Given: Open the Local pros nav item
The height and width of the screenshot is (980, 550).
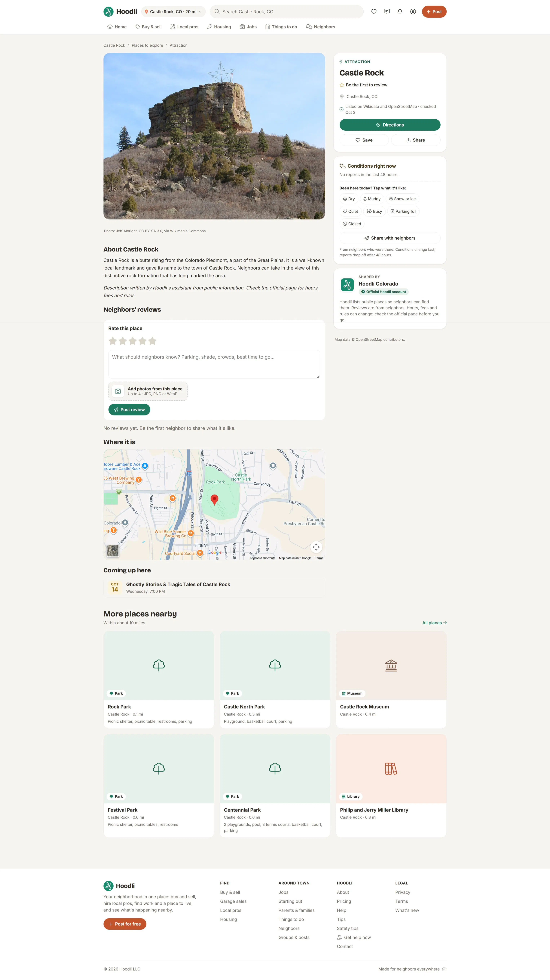Looking at the screenshot, I should click(x=184, y=27).
